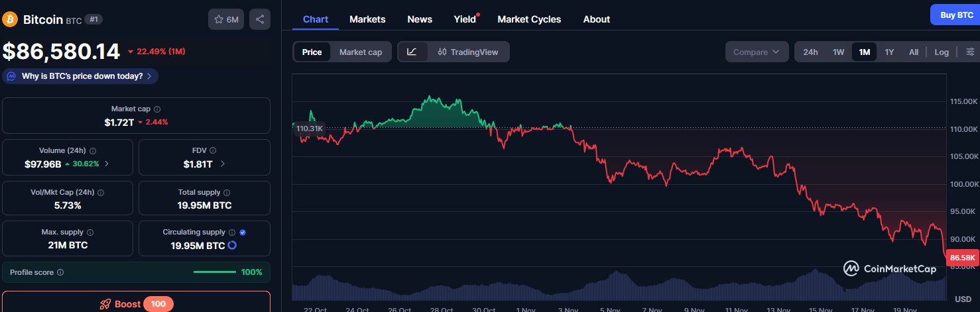Click the circulating supply verified badge

(x=243, y=233)
